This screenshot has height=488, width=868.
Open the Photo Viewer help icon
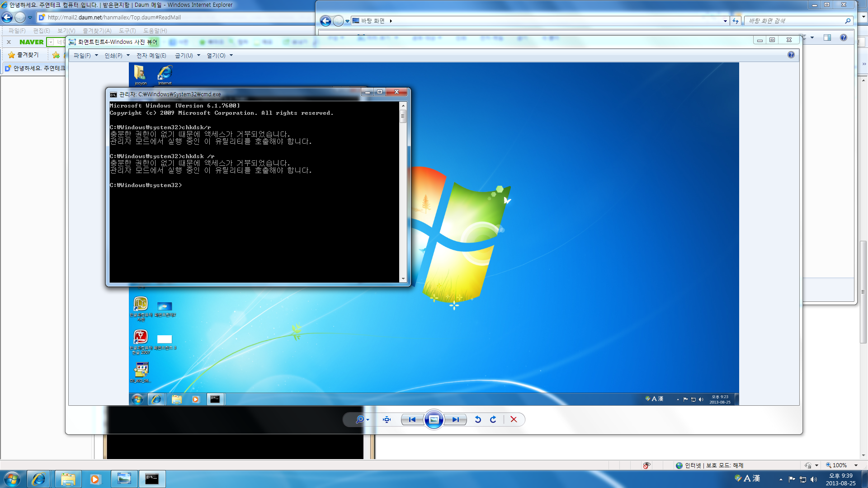point(791,55)
